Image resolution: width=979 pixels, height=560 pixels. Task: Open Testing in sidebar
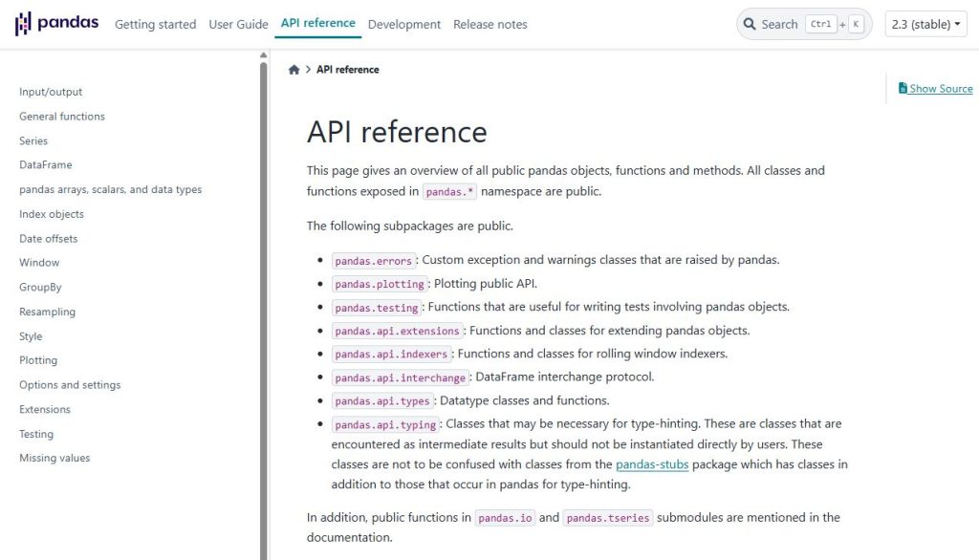click(x=36, y=434)
